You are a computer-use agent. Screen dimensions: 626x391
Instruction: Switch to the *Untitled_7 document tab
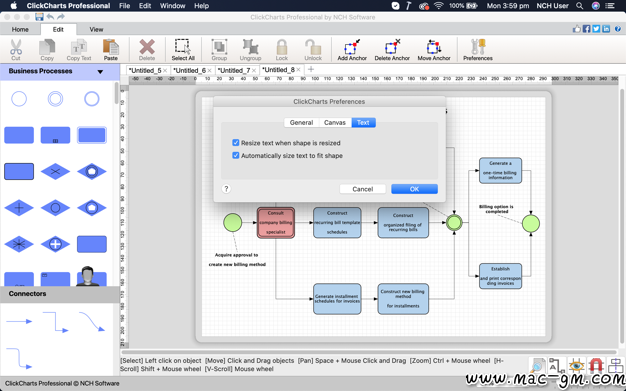coord(234,70)
